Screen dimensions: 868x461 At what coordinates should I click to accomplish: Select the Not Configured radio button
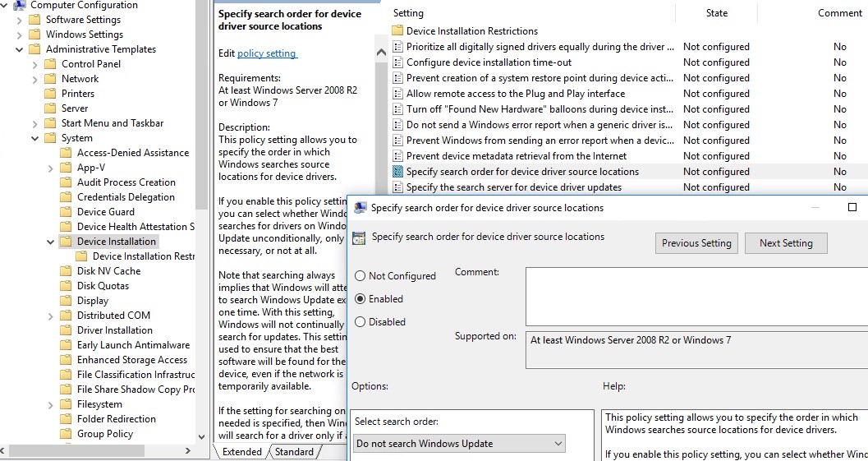pyautogui.click(x=360, y=276)
